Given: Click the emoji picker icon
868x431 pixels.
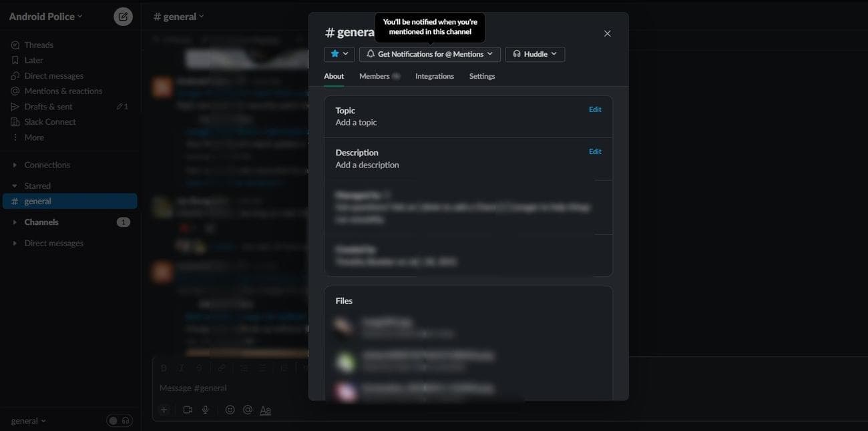Looking at the screenshot, I should (x=230, y=410).
